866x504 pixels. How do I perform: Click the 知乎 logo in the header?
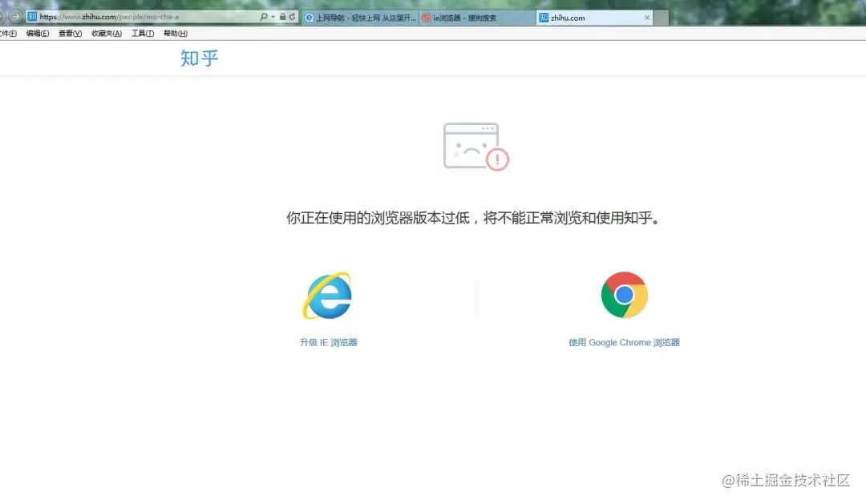point(200,58)
